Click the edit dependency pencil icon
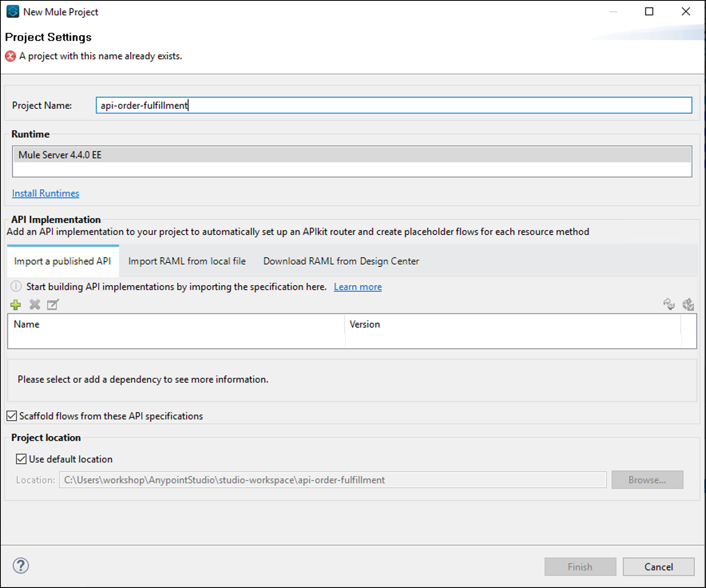 click(53, 305)
